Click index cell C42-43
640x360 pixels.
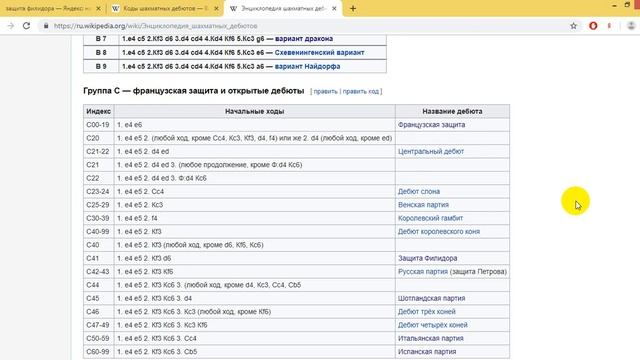point(98,271)
